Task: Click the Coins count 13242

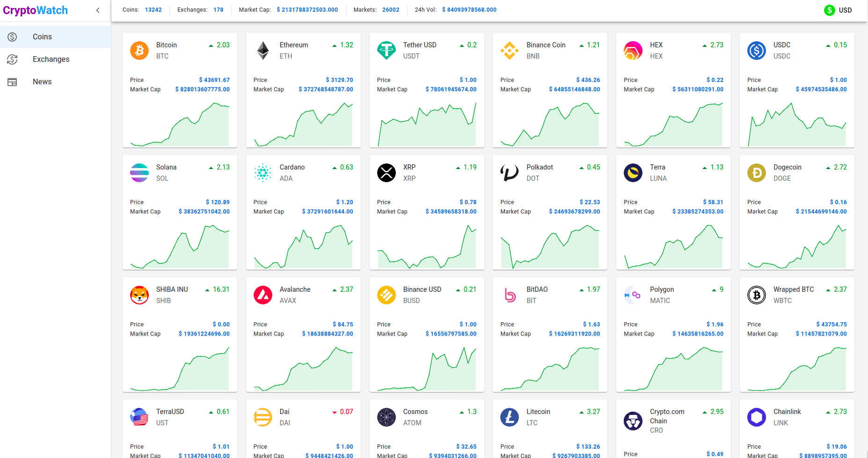Action: pos(153,10)
